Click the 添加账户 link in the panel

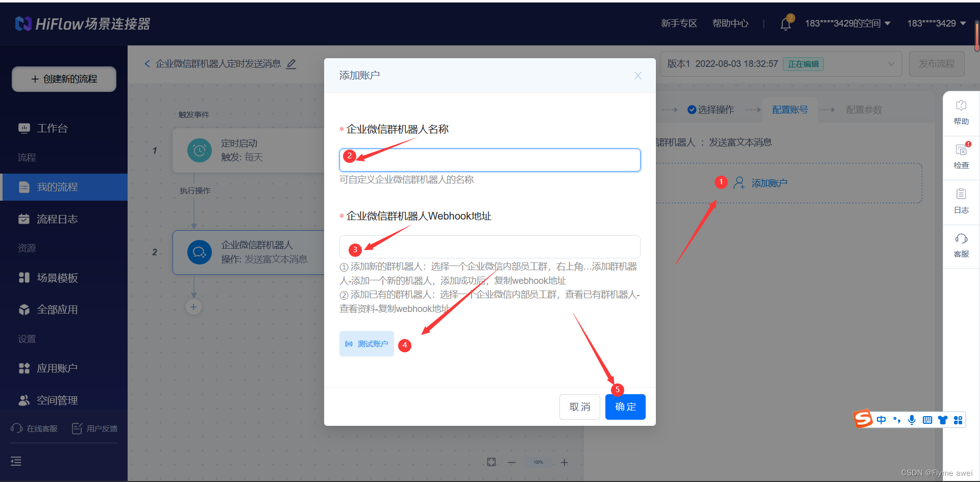pyautogui.click(x=761, y=183)
